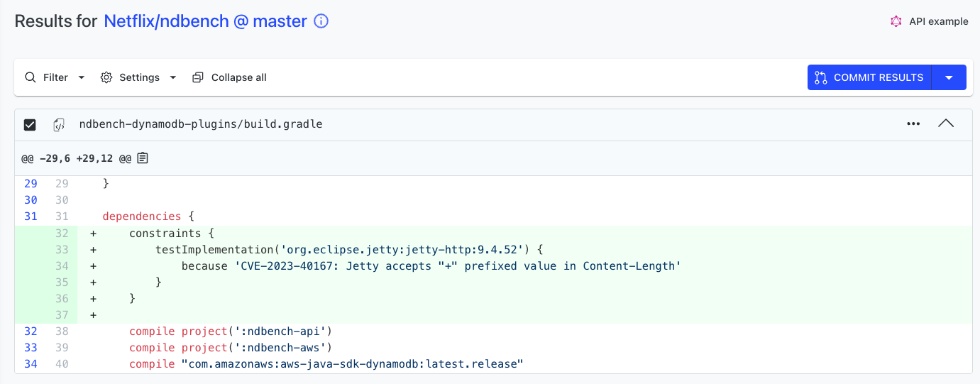980x384 pixels.
Task: Open the three-dot file options menu
Action: click(x=913, y=124)
